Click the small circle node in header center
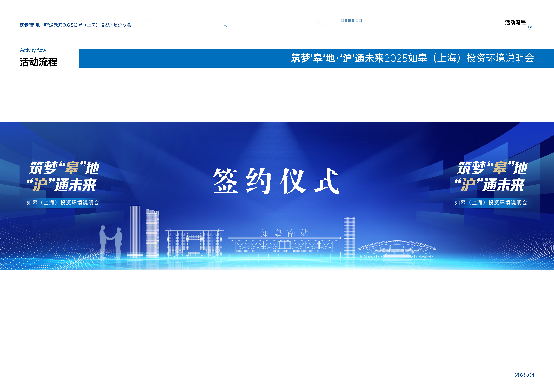 pos(226,26)
